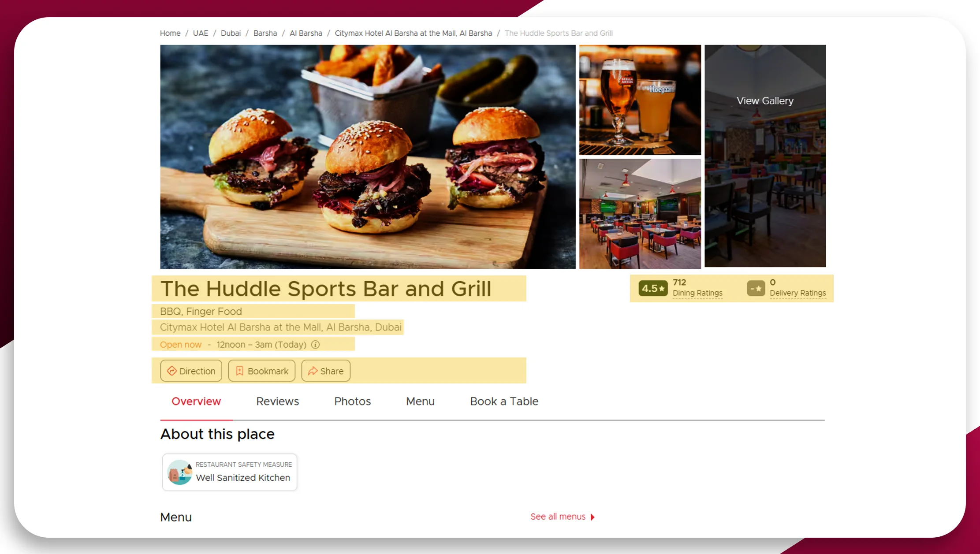Click the info icon next to opening hours

tap(316, 345)
